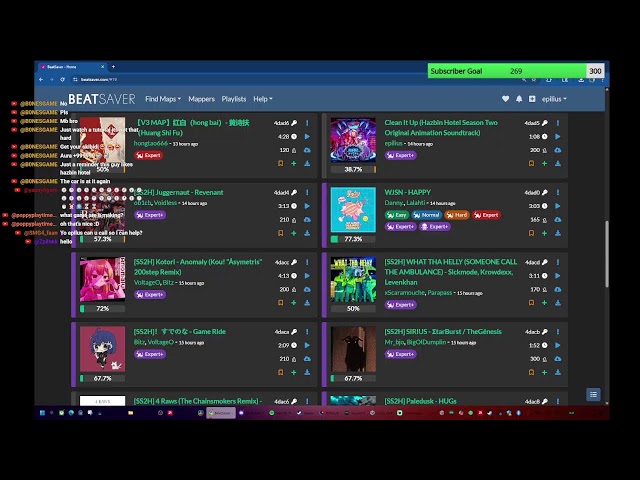Viewport: 640px width, 480px height.
Task: Play preview of WJSN - HAPPY
Action: point(558,206)
